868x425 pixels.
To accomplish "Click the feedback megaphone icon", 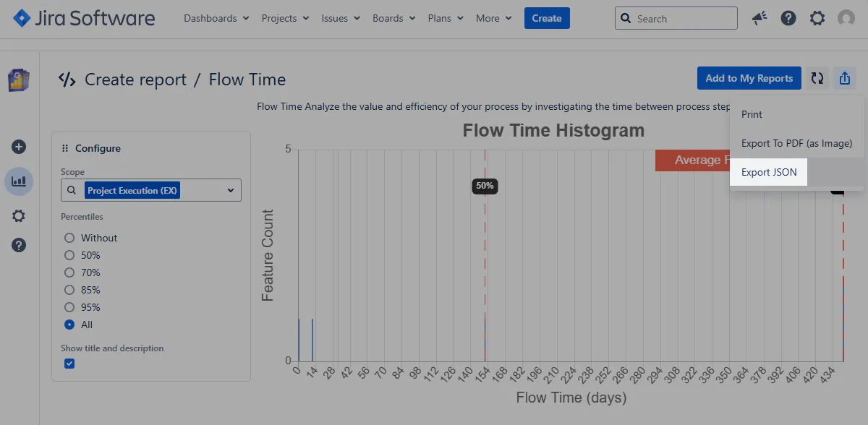I will click(x=759, y=19).
